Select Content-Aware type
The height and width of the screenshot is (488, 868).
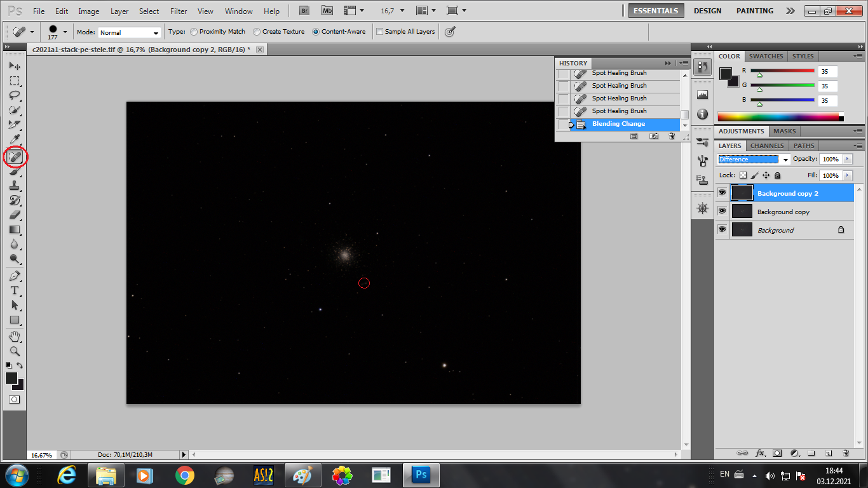point(339,31)
